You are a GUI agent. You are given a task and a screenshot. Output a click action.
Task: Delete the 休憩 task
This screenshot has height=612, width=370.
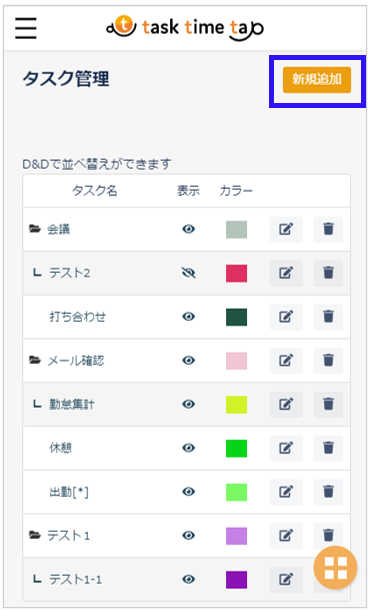click(328, 448)
